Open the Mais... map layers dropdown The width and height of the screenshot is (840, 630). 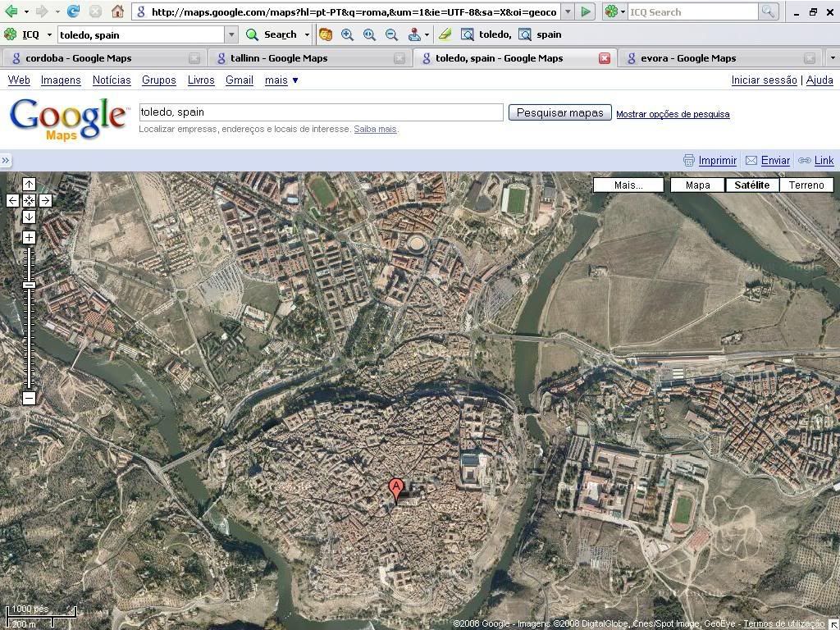tap(628, 185)
